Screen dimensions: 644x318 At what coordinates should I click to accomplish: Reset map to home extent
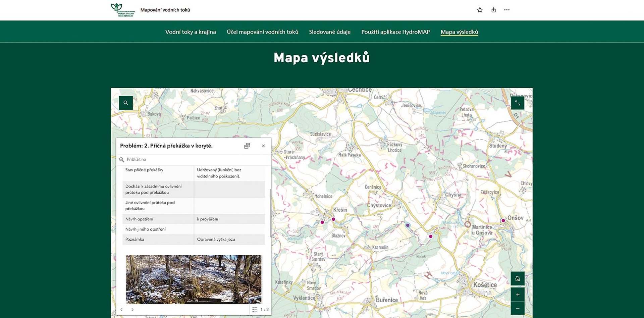pyautogui.click(x=518, y=279)
